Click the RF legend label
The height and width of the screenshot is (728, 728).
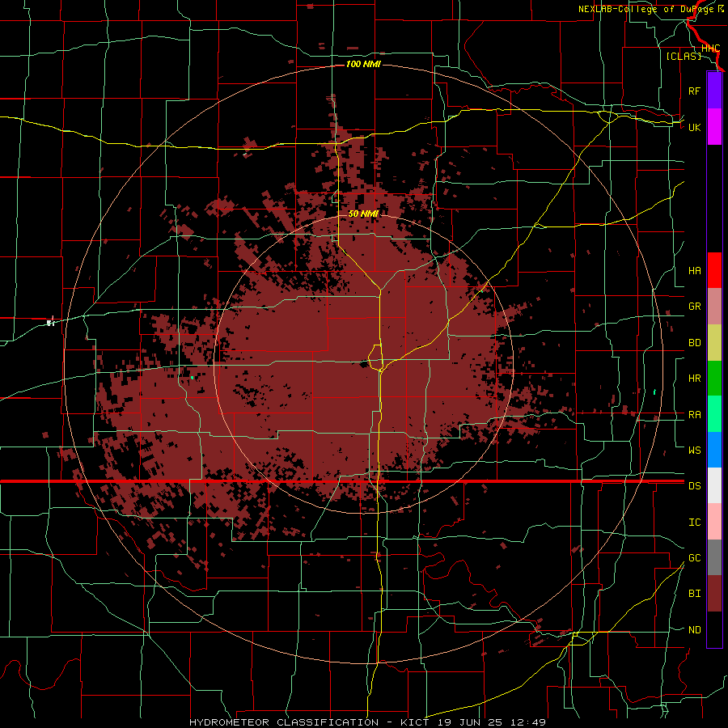tap(694, 91)
